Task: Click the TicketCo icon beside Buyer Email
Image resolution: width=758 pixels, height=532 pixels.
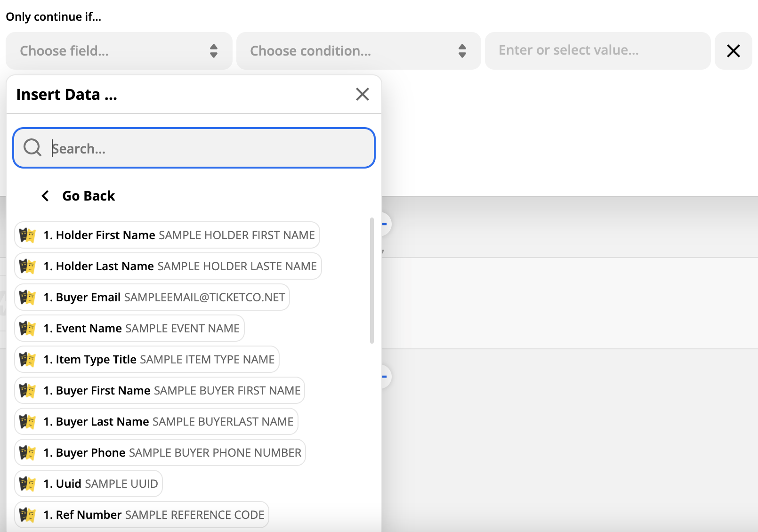Action: click(x=27, y=297)
